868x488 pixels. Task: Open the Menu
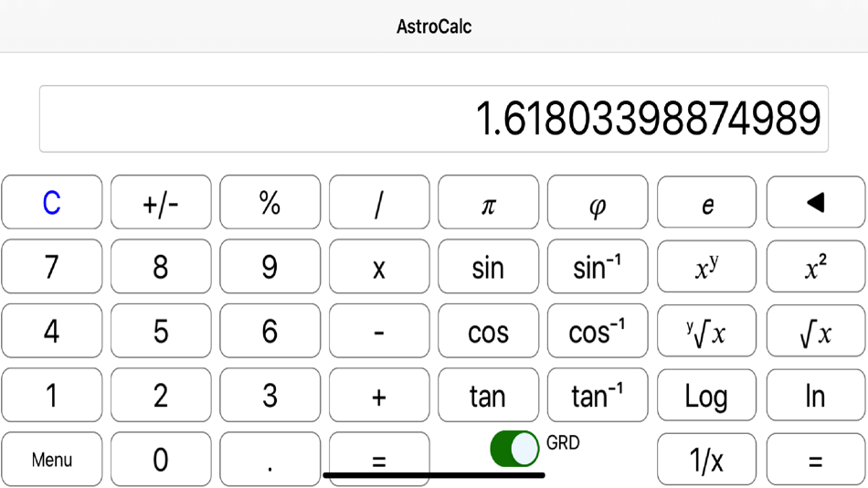coord(51,459)
